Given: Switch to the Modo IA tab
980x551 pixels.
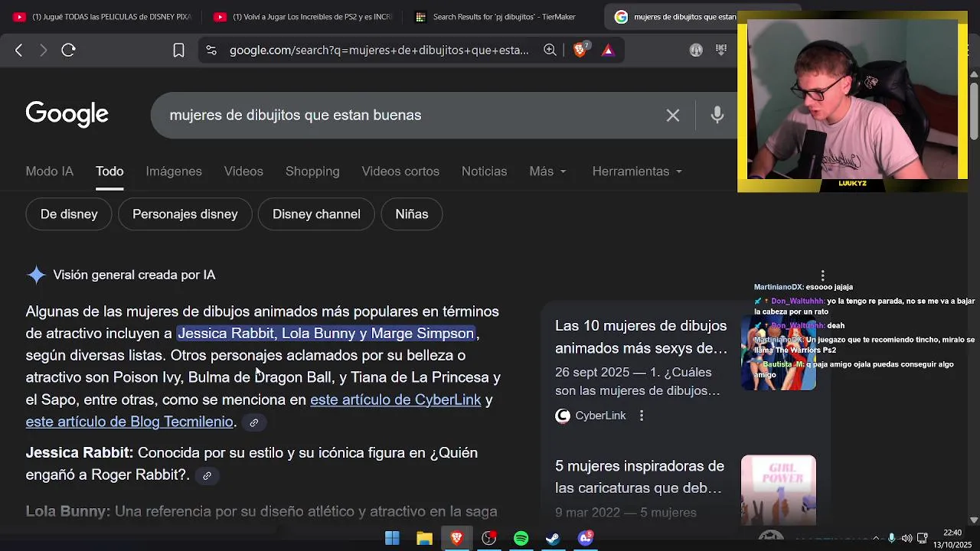Looking at the screenshot, I should click(x=50, y=171).
